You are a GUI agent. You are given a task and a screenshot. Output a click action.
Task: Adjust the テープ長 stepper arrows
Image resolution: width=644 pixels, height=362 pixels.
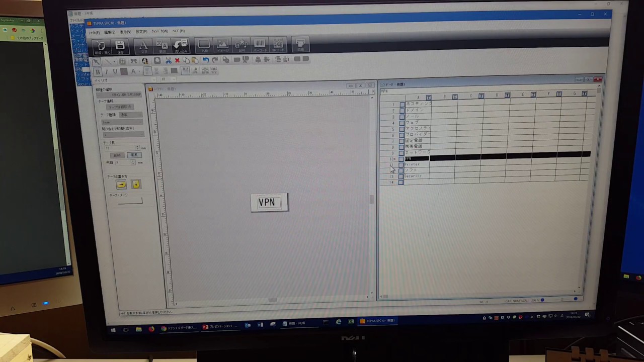pos(137,148)
